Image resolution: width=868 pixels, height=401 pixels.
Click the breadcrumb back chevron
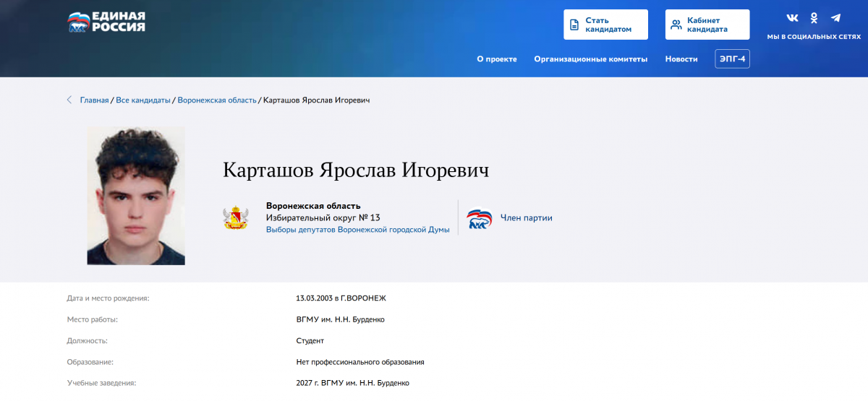(70, 100)
